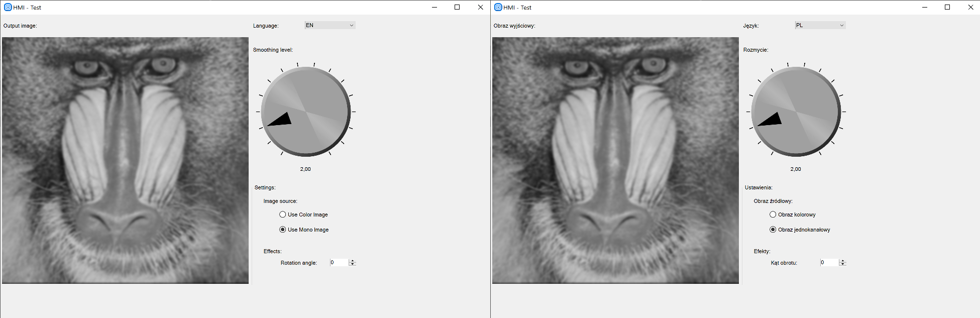Click the 2,00 value under the Smoothing level dial
Screen dimensions: 980x318
coord(305,169)
